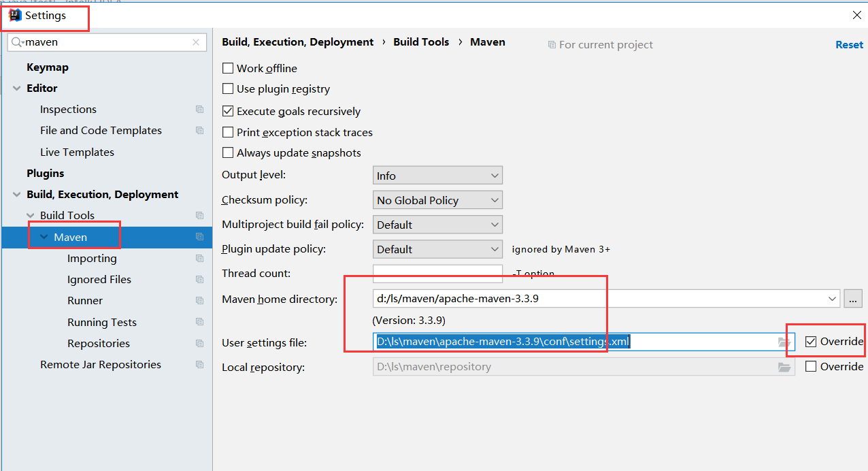Screen dimensions: 868x471
Task: Click project-level icon beside Inspections
Action: 199,110
